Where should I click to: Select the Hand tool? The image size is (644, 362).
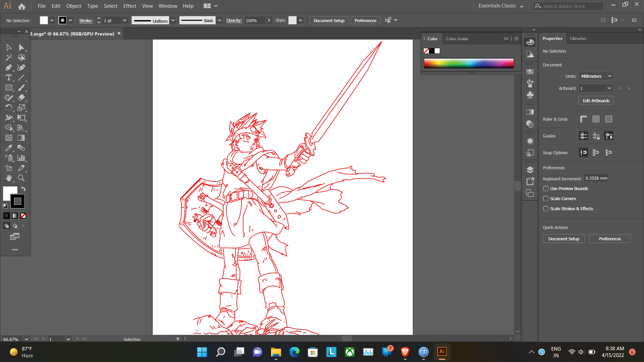coord(9,178)
